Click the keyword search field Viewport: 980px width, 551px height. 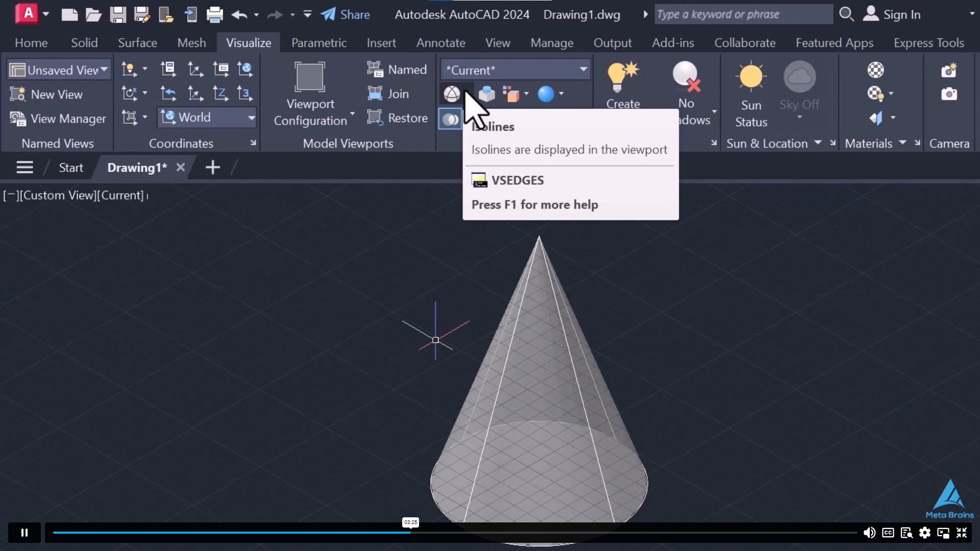click(743, 14)
